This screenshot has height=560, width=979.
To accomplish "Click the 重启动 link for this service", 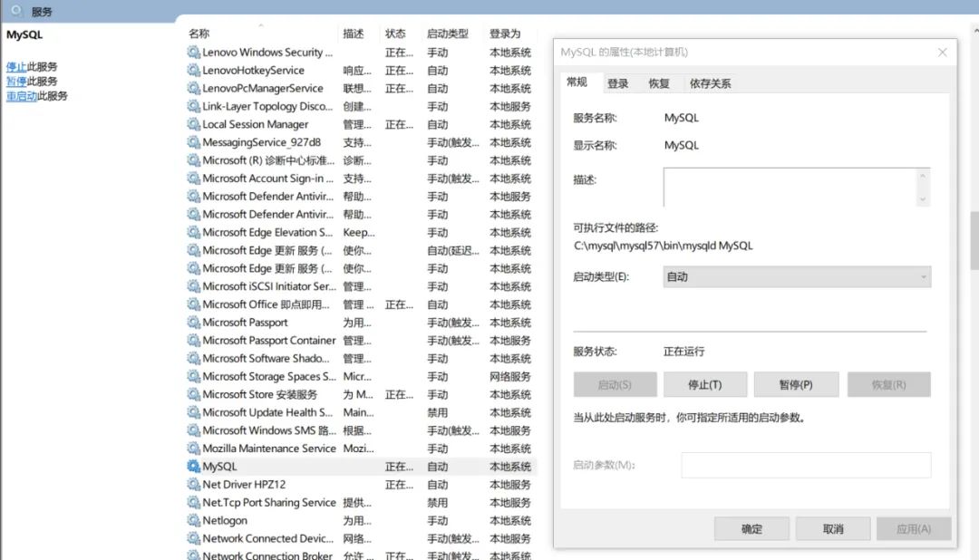I will click(21, 96).
